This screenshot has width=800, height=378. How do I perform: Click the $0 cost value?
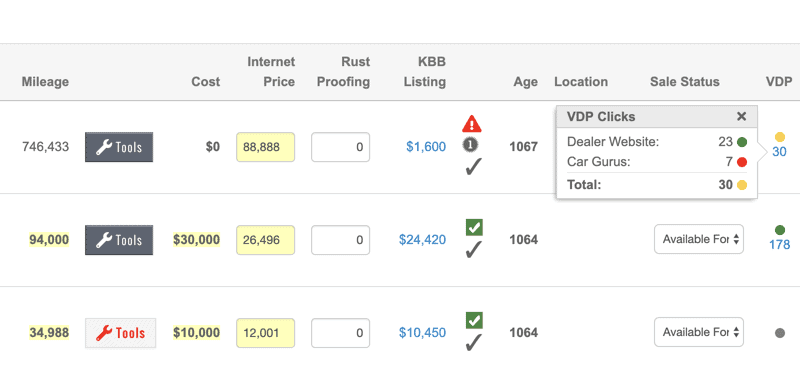pos(213,147)
